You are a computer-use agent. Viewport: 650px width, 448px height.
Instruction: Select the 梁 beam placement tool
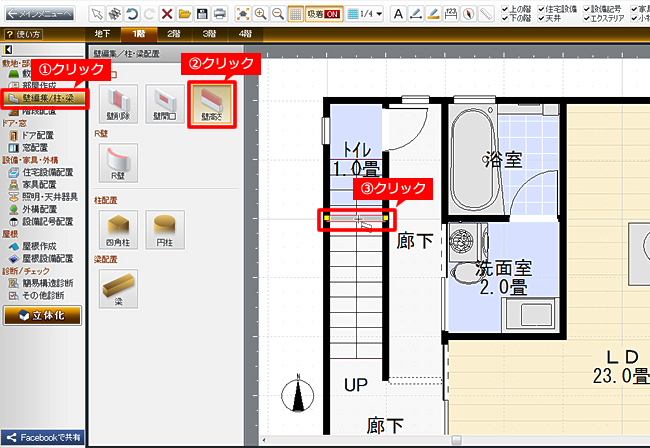pos(119,289)
